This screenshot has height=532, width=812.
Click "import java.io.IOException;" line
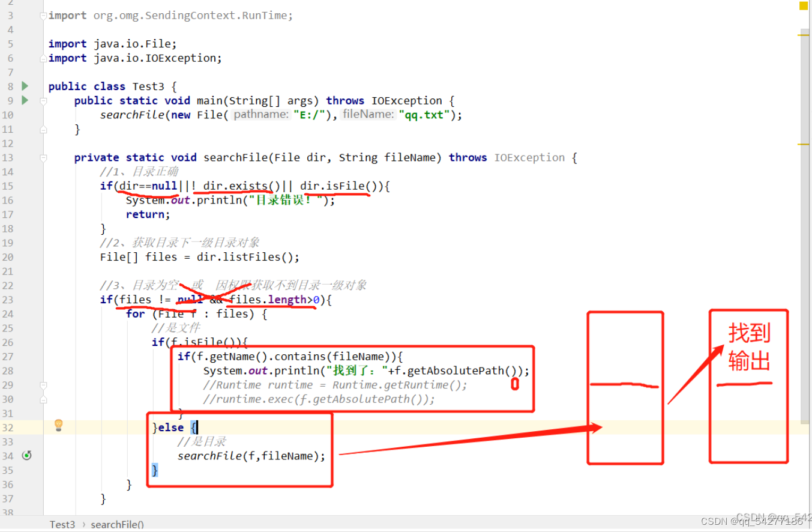136,58
